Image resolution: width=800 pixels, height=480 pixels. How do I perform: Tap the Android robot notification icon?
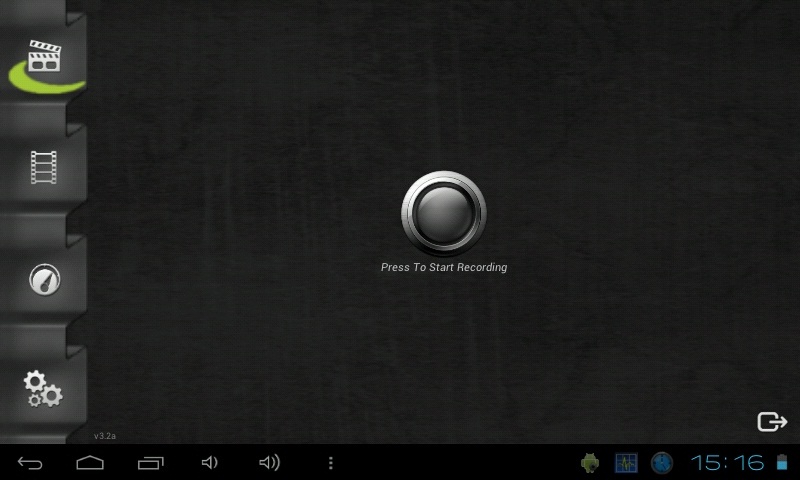click(590, 463)
